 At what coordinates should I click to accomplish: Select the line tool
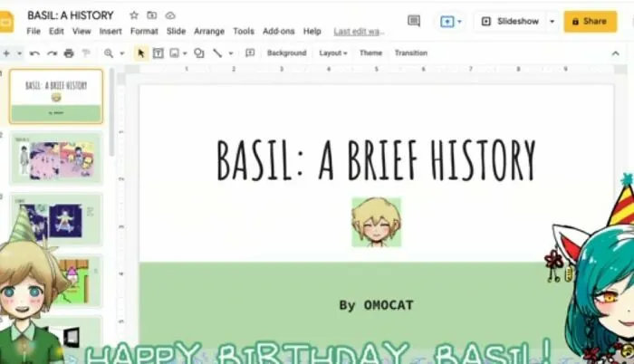click(217, 53)
